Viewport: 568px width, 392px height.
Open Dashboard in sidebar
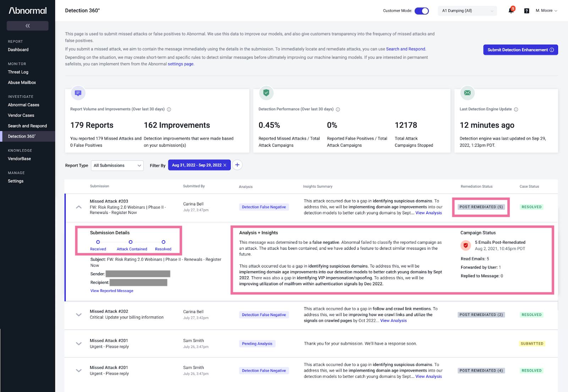[x=18, y=50]
